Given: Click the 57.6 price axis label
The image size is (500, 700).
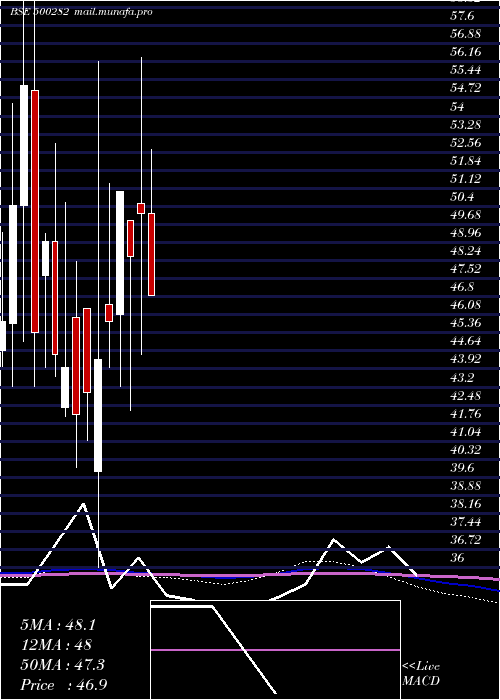Looking at the screenshot, I should 463,16.
